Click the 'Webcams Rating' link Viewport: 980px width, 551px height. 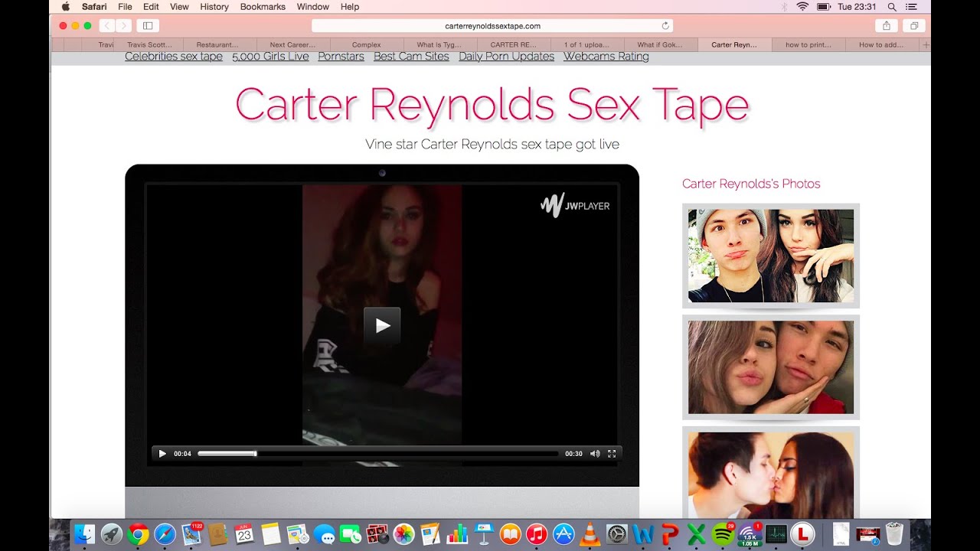click(x=606, y=57)
